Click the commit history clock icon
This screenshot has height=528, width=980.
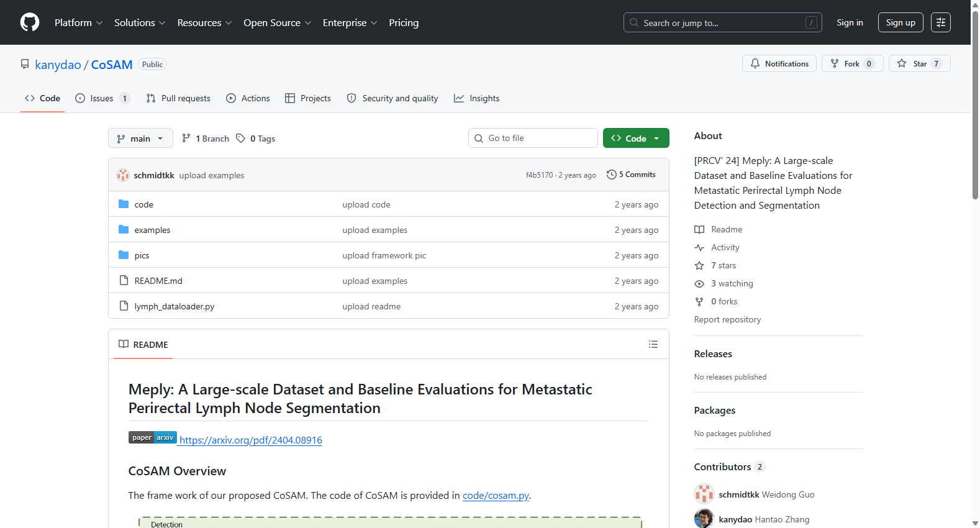pos(612,175)
